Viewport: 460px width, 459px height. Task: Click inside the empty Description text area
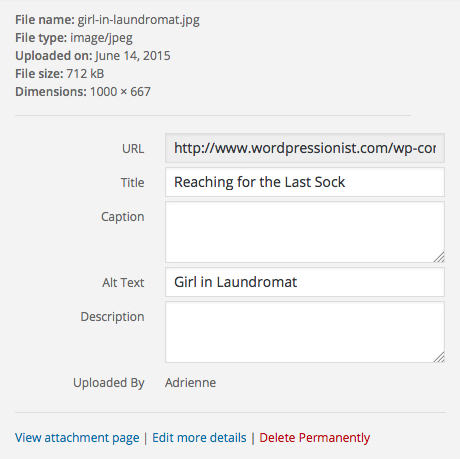305,332
